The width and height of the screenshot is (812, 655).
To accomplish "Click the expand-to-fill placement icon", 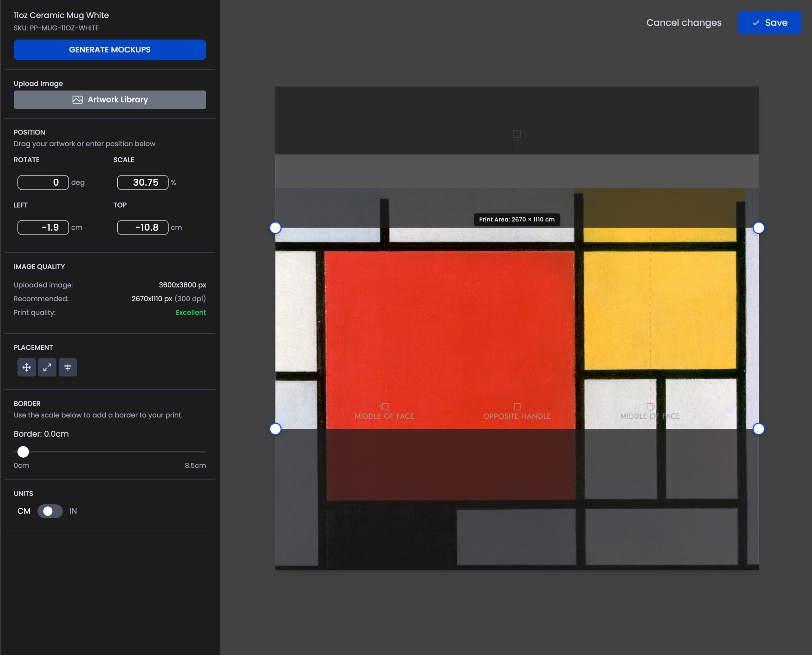I will pos(47,367).
